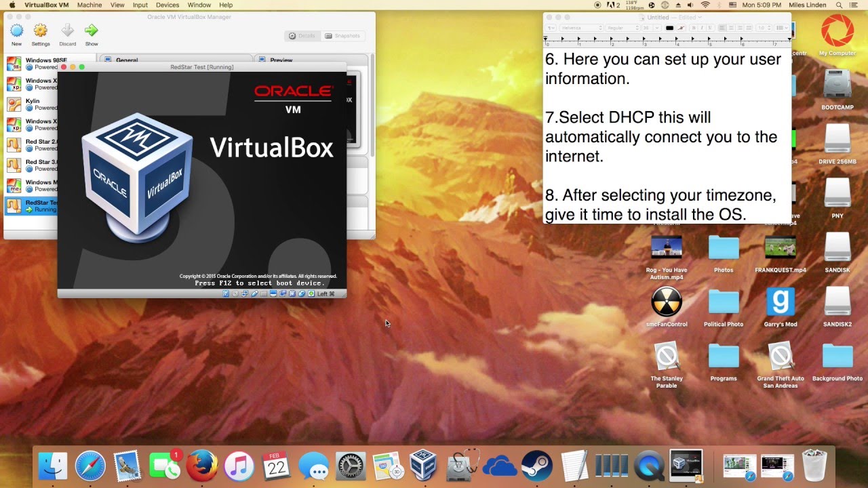Launch Firefox from the Dock
Viewport: 868px width, 488px height.
[202, 466]
